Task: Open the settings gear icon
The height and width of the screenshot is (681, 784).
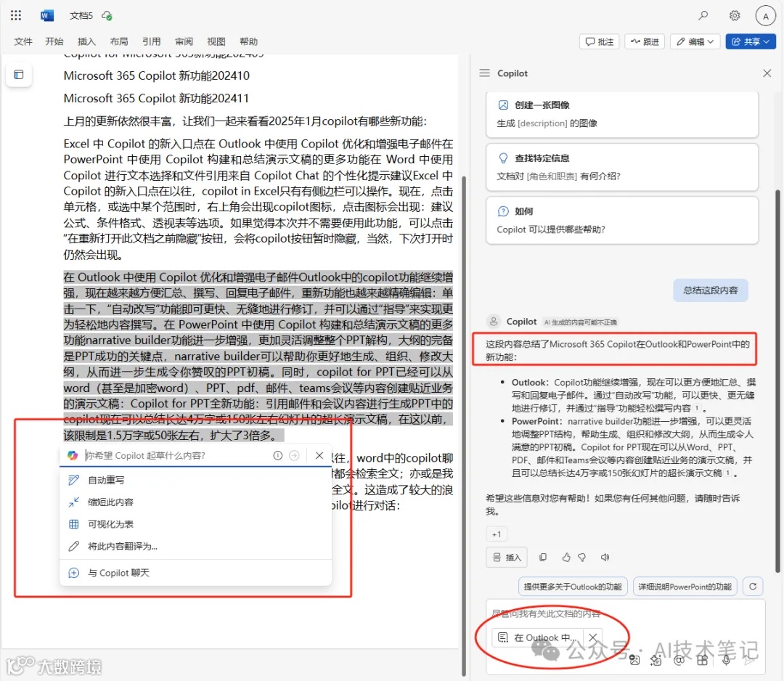Action: coord(735,15)
